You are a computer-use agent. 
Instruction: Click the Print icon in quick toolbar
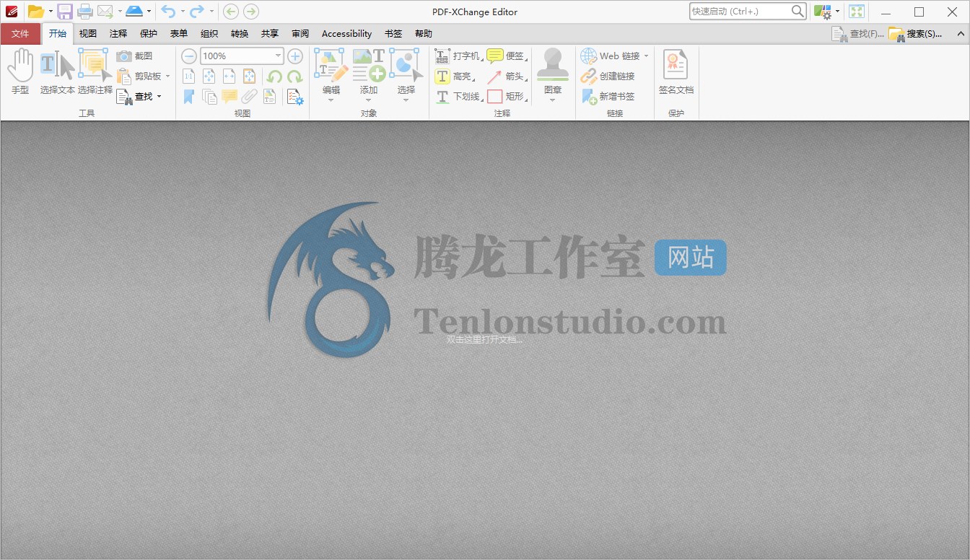85,11
